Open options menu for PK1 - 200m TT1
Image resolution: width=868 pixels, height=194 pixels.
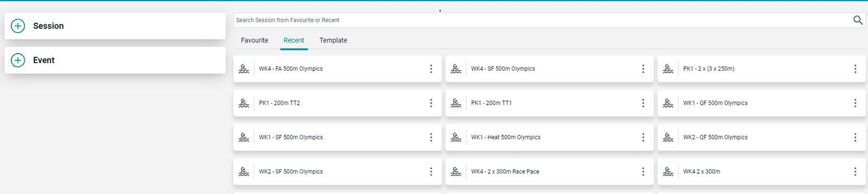tap(643, 103)
